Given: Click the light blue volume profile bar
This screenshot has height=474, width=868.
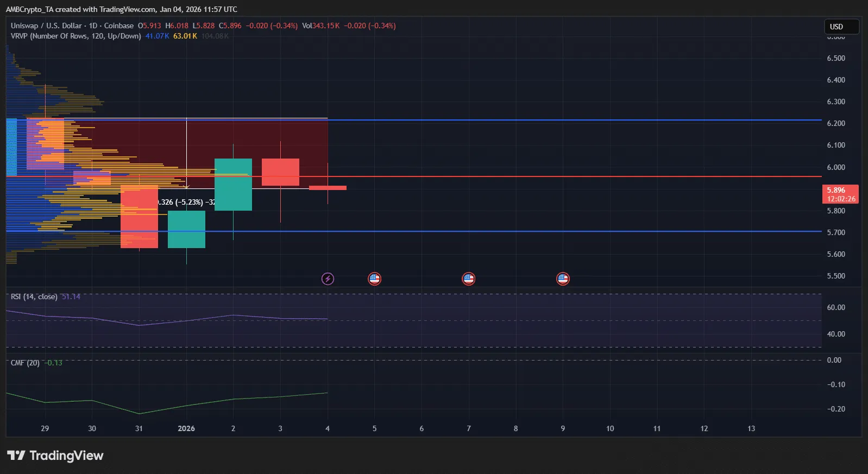Looking at the screenshot, I should coord(11,147).
